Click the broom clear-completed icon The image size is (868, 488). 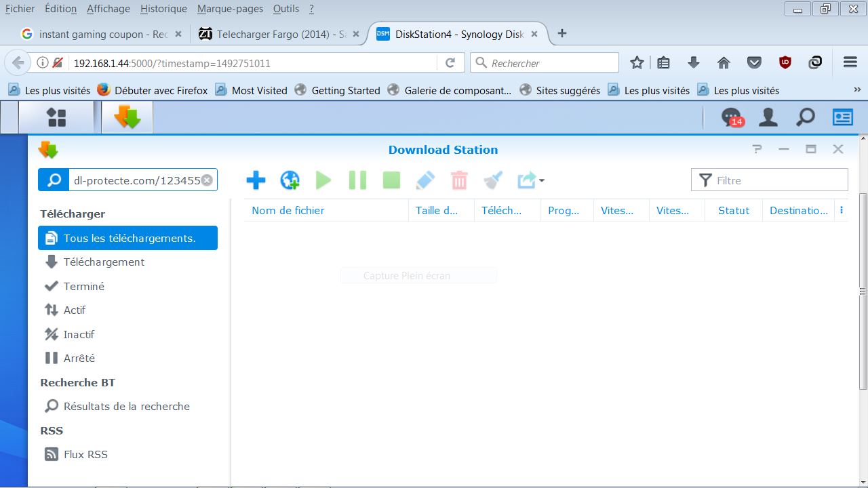(493, 180)
